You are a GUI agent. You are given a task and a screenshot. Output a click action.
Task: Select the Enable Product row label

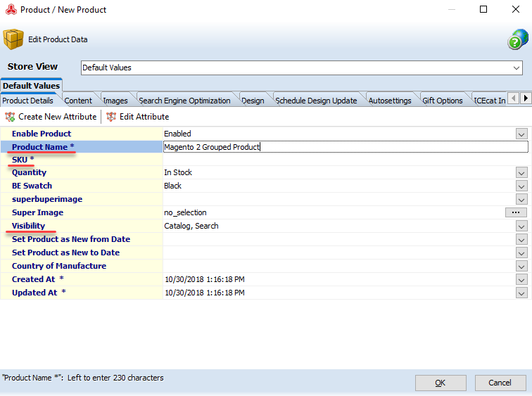42,134
